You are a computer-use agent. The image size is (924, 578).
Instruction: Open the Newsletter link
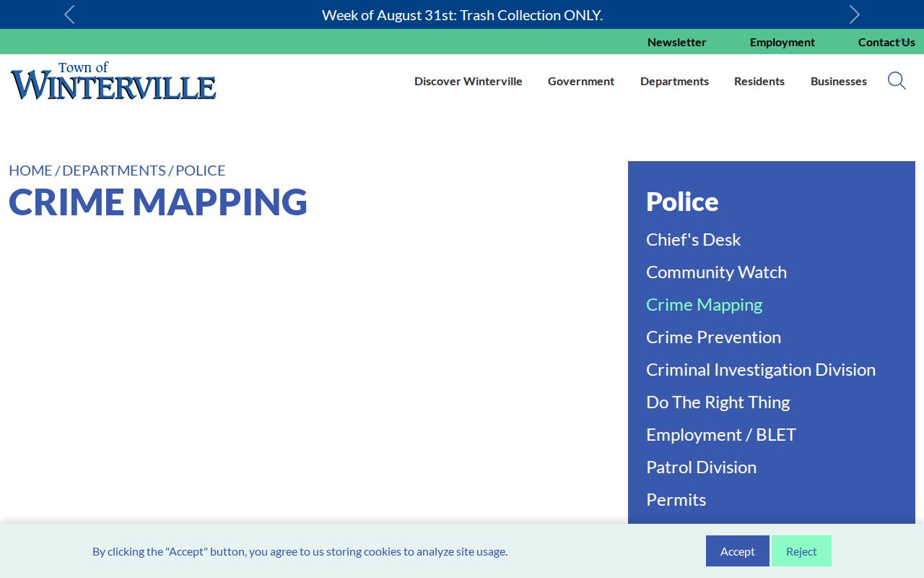(x=676, y=42)
